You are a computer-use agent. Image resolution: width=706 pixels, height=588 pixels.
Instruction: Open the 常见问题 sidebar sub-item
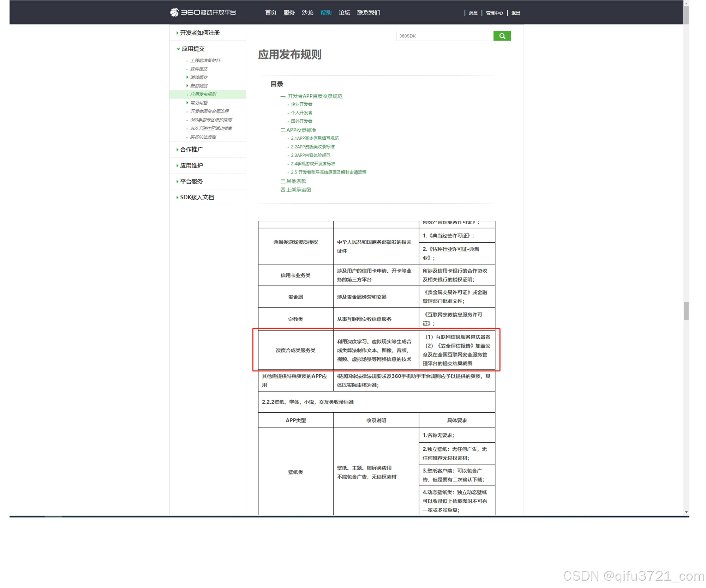click(x=199, y=103)
